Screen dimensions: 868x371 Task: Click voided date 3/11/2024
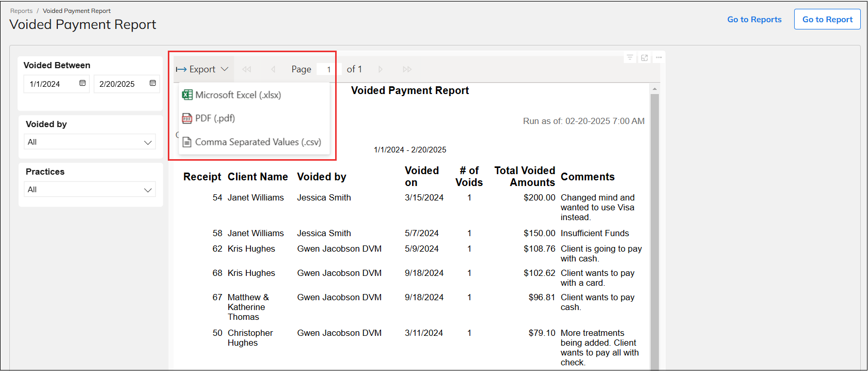(x=424, y=333)
